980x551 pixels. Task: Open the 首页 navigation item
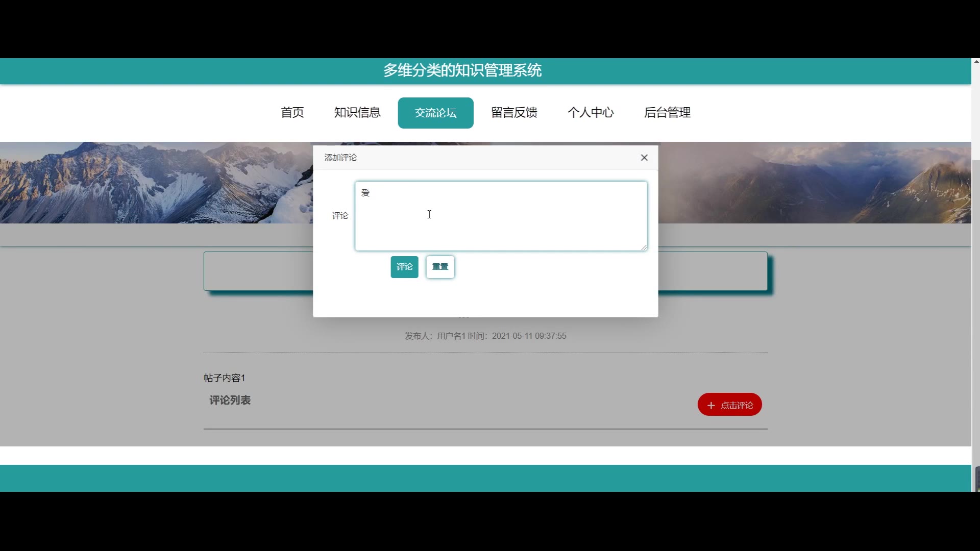[292, 113]
